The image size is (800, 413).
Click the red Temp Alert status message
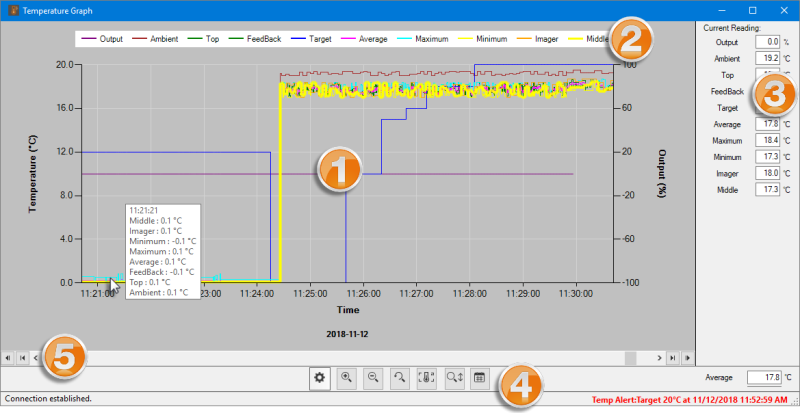684,399
